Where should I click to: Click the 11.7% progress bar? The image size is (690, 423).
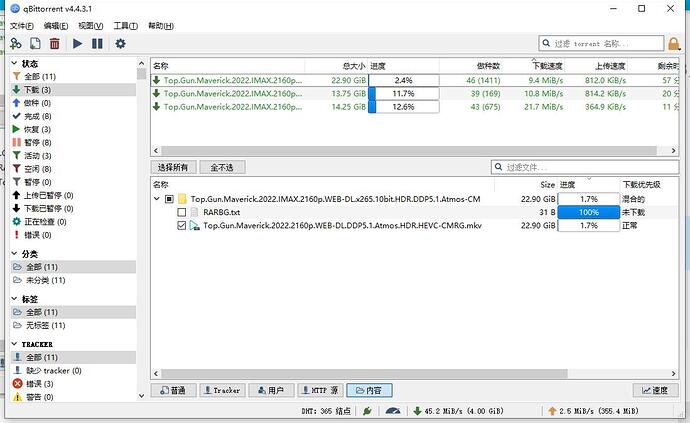[404, 94]
